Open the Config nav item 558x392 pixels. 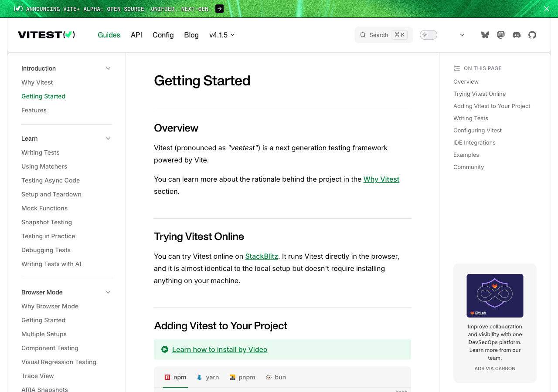[x=163, y=35]
